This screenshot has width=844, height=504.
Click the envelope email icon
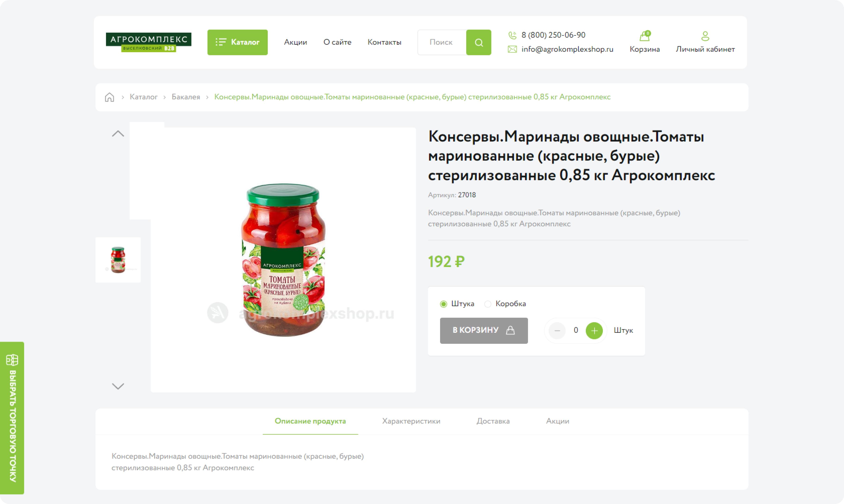click(x=512, y=49)
